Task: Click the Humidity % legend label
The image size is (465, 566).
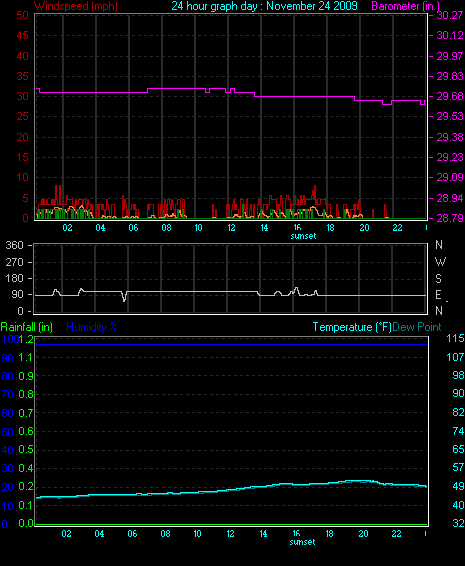Action: click(x=92, y=327)
